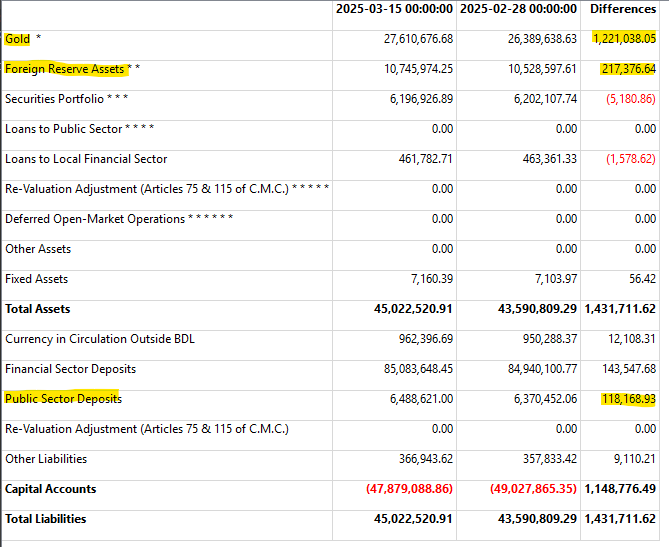The width and height of the screenshot is (669, 547).
Task: Click Fixed Assets difference 56.42
Action: 643,279
